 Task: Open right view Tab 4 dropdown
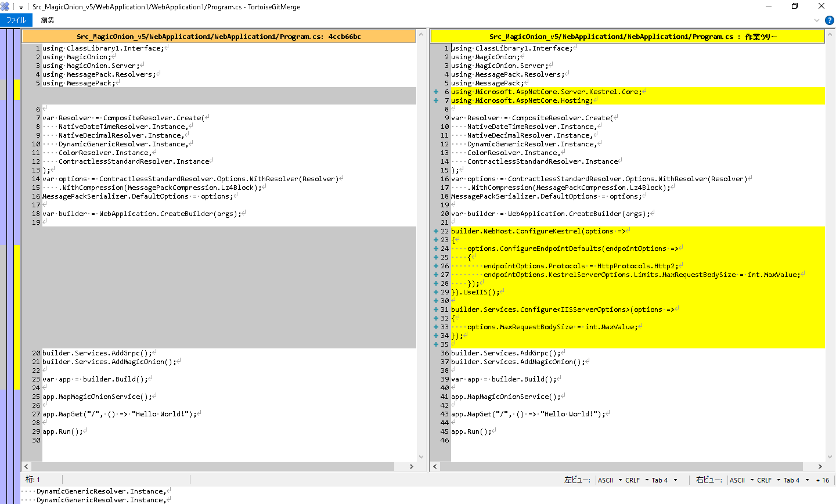[x=795, y=480]
